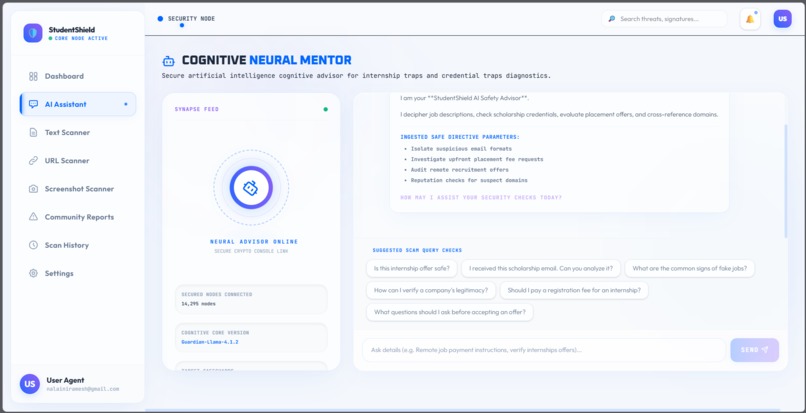Viewport: 806px width, 413px height.
Task: Open the Dashboard page
Action: coord(78,76)
